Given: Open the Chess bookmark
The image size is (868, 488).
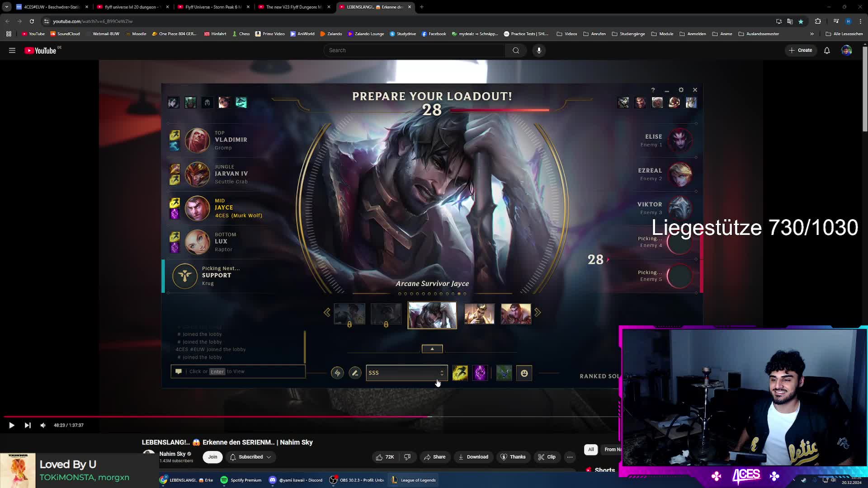Looking at the screenshot, I should pos(241,34).
